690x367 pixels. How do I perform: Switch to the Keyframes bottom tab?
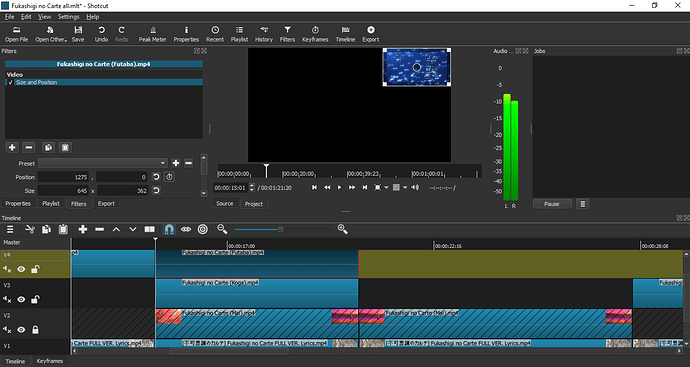pyautogui.click(x=50, y=361)
